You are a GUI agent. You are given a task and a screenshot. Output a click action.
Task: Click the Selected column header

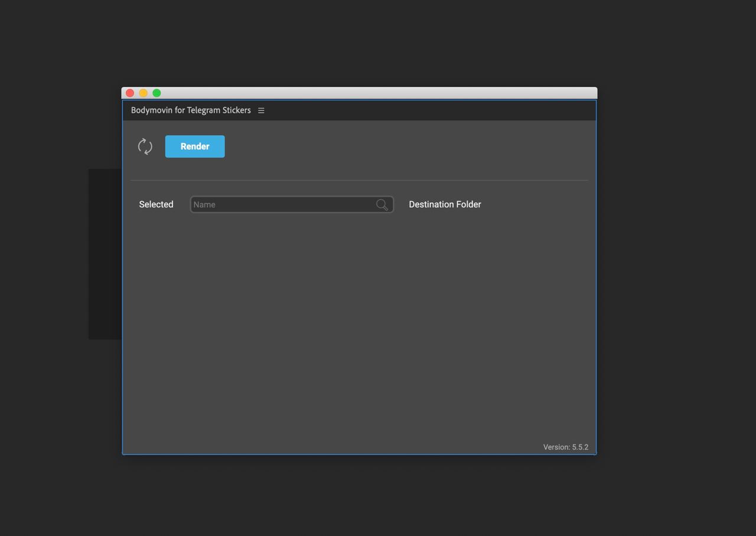pyautogui.click(x=156, y=204)
